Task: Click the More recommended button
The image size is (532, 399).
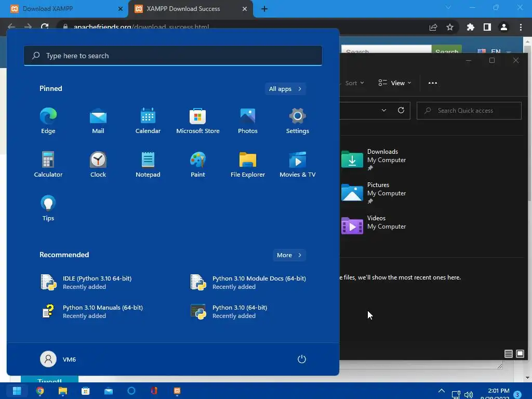Action: [x=289, y=255]
